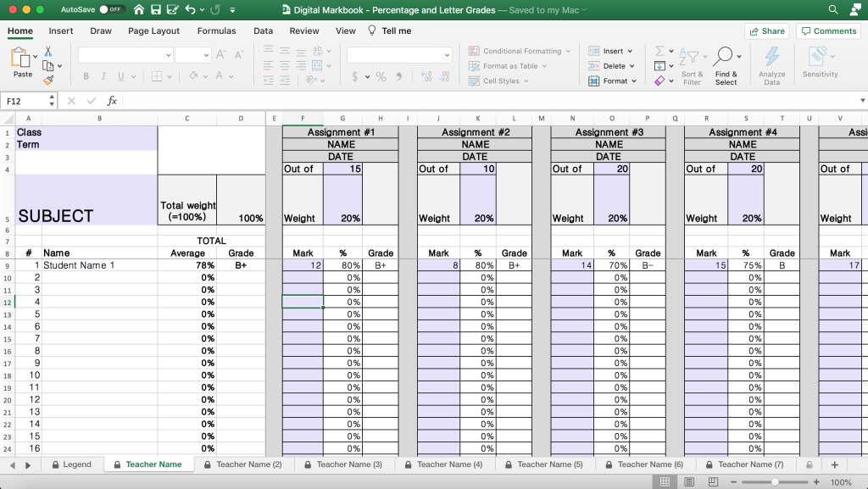This screenshot has width=868, height=489.
Task: Expand the Cell Styles dropdown
Action: pos(506,80)
